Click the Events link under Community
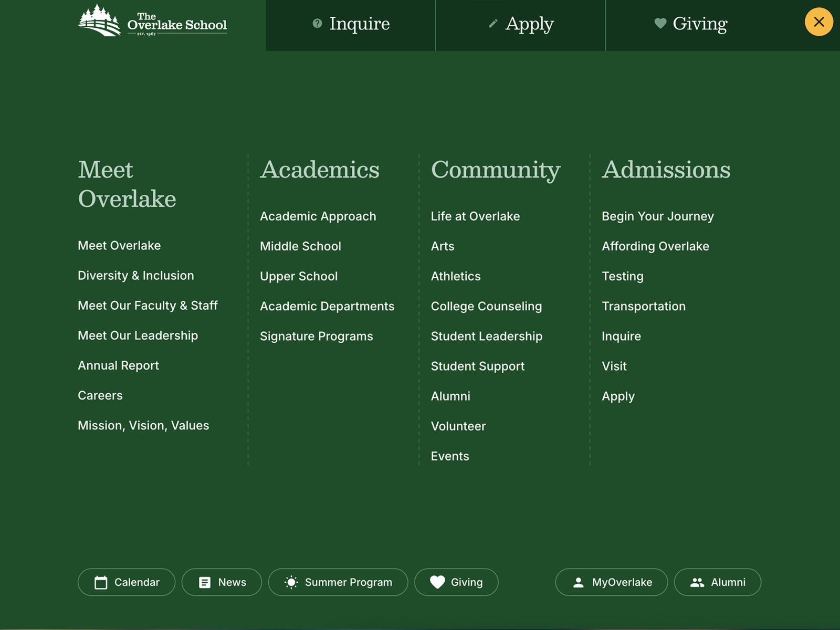Screen dimensions: 840x630 [x=450, y=456]
